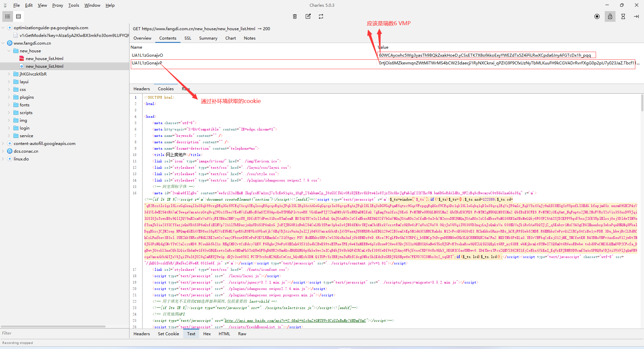Screen dimensions: 644x349
Task: Open the Tools menu
Action: pos(74,5)
